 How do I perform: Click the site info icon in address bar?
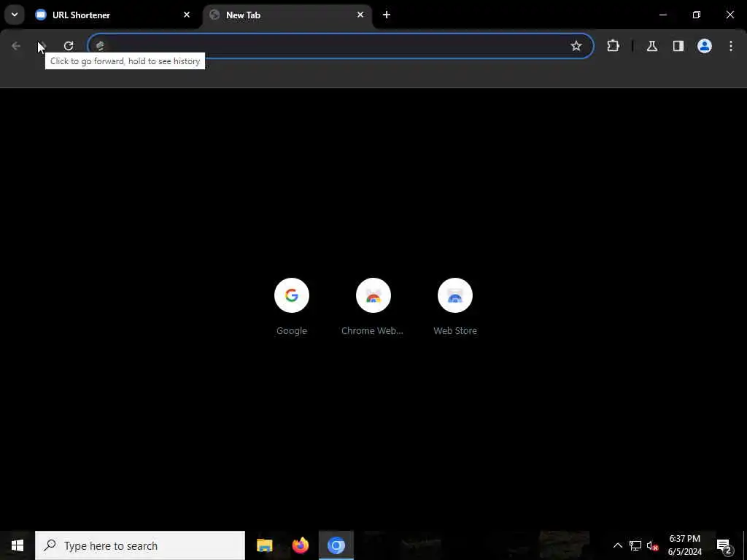pos(100,46)
